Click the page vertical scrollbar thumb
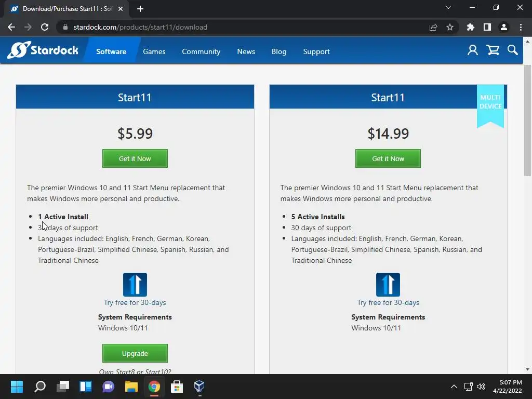The width and height of the screenshot is (532, 399). [527, 120]
